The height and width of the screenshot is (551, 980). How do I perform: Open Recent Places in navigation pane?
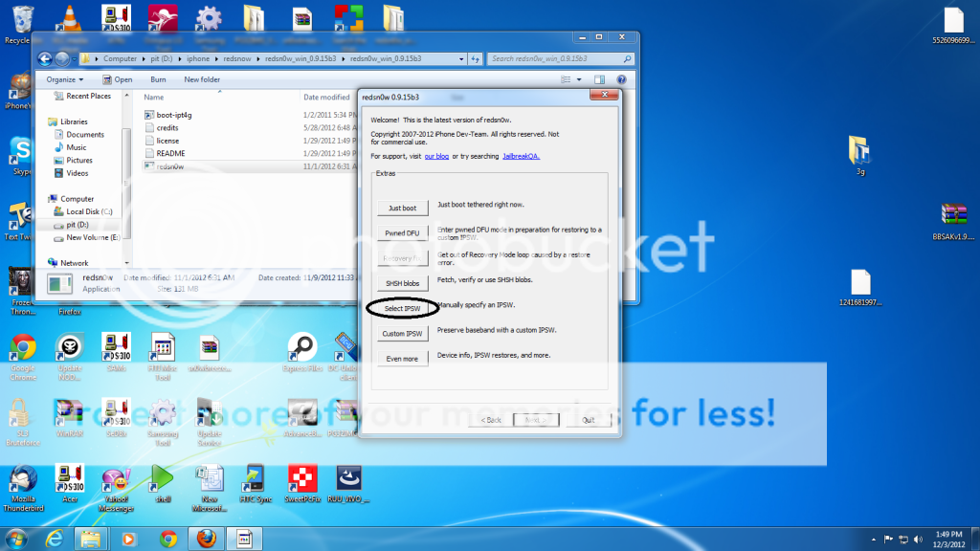[82, 96]
